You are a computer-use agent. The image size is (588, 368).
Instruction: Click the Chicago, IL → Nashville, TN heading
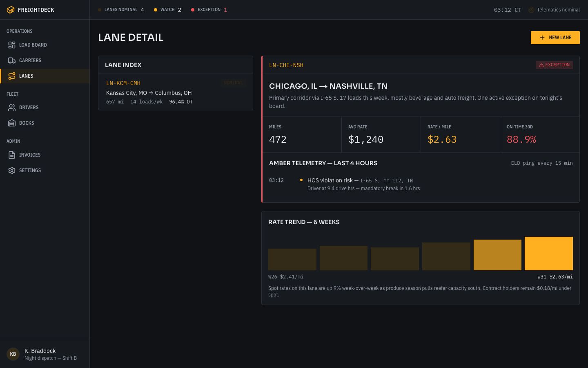(328, 86)
